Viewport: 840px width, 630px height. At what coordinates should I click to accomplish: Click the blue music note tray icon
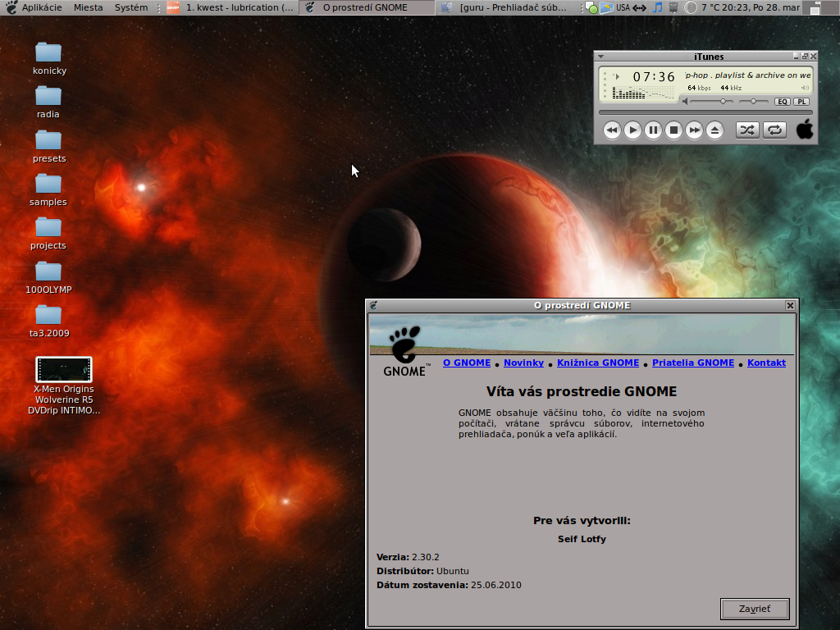tap(658, 7)
